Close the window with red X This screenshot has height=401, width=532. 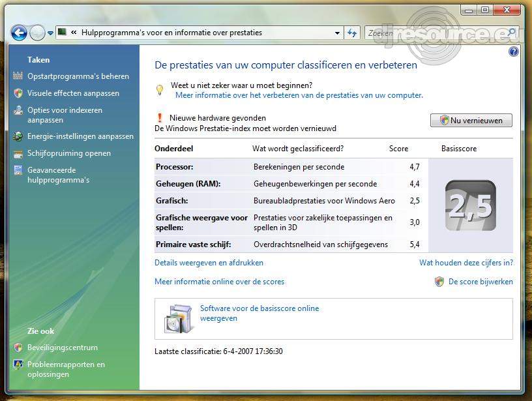[x=507, y=10]
